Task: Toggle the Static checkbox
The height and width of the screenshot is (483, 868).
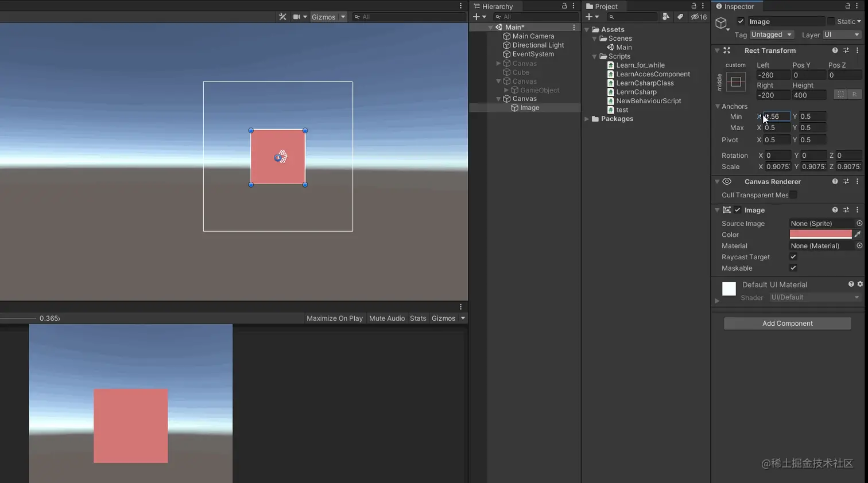Action: pyautogui.click(x=831, y=21)
